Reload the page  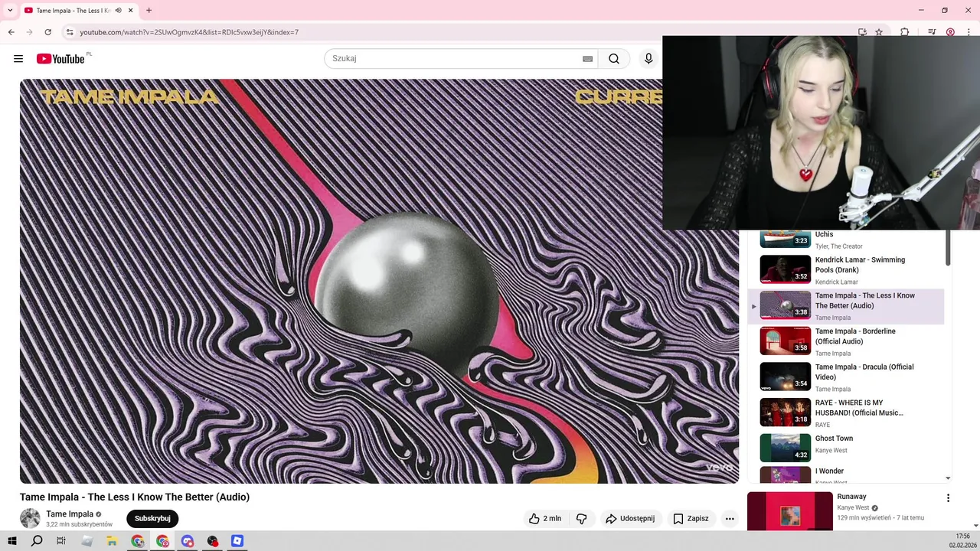pos(48,32)
